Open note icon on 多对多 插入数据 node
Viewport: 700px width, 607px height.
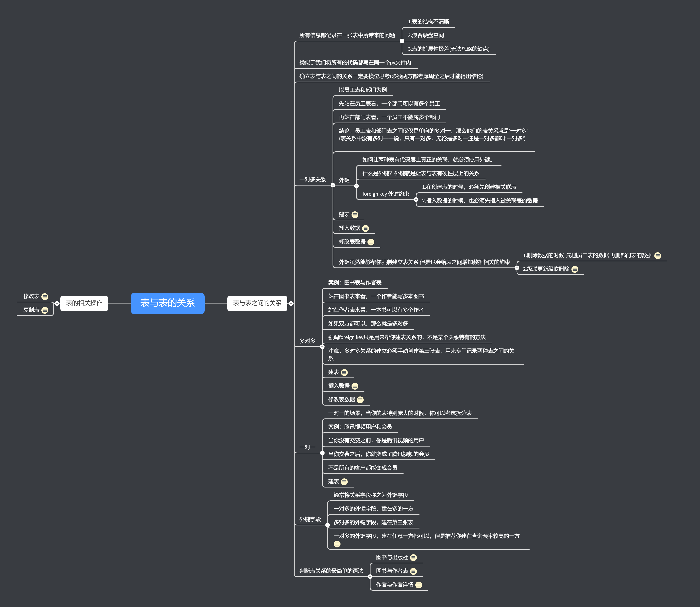point(355,386)
